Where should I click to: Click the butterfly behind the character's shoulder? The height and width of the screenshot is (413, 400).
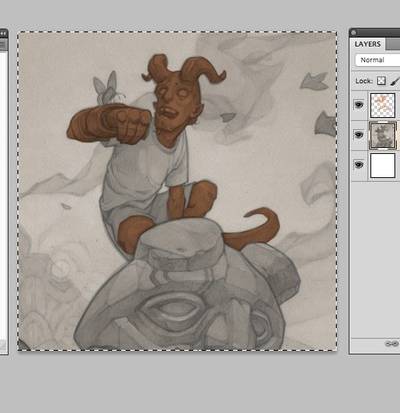(107, 88)
